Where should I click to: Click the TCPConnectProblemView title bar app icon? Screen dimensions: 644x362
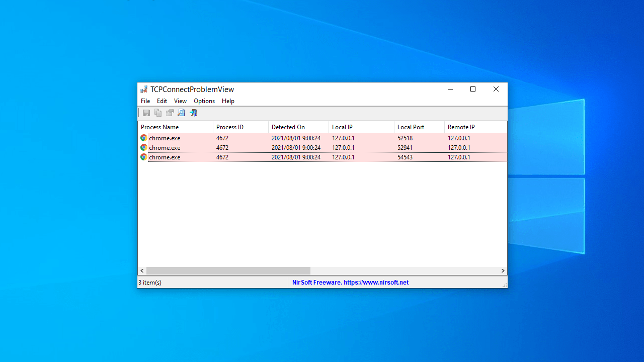pyautogui.click(x=144, y=89)
